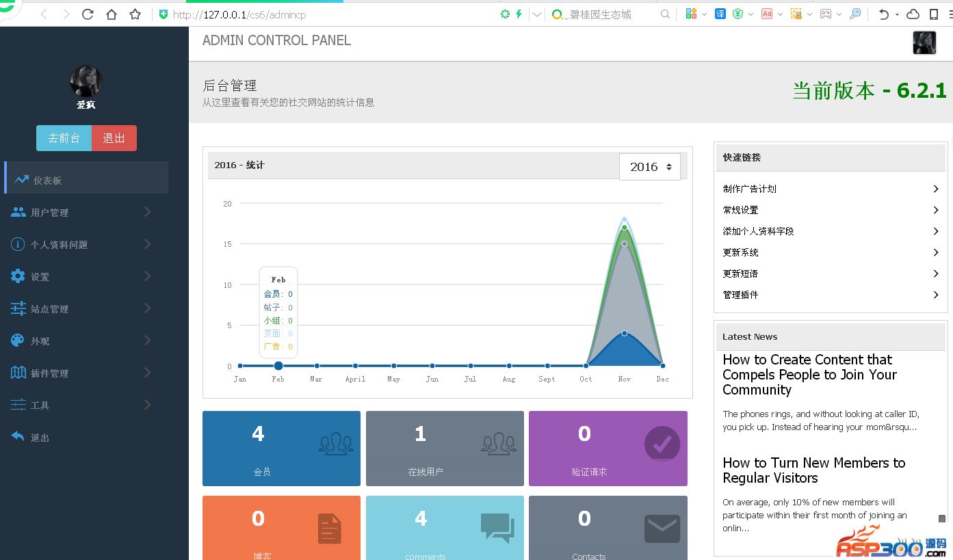Click the 设置 gear icon in sidebar
The image size is (953, 560).
pos(18,276)
